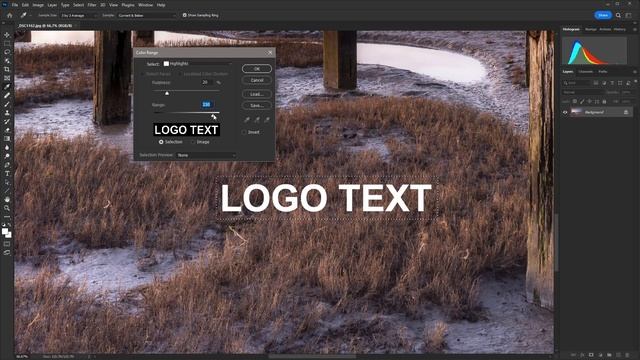Hide the Background layer with eye icon
This screenshot has height=360, width=640.
(x=565, y=112)
